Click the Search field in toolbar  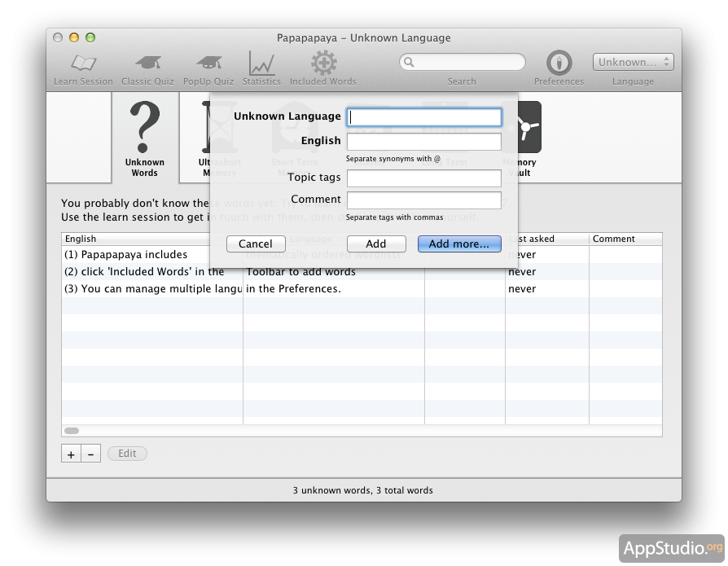click(x=463, y=62)
